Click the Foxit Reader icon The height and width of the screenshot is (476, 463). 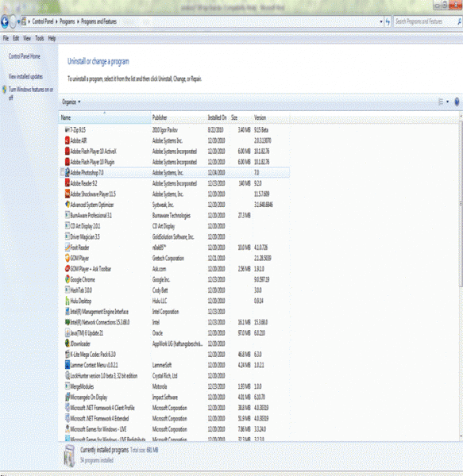[68, 248]
